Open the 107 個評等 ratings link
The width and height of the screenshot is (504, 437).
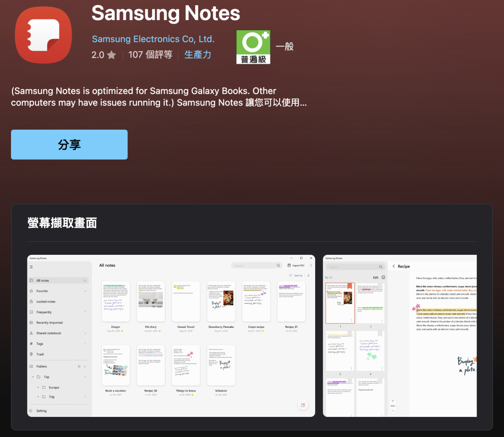tap(150, 55)
